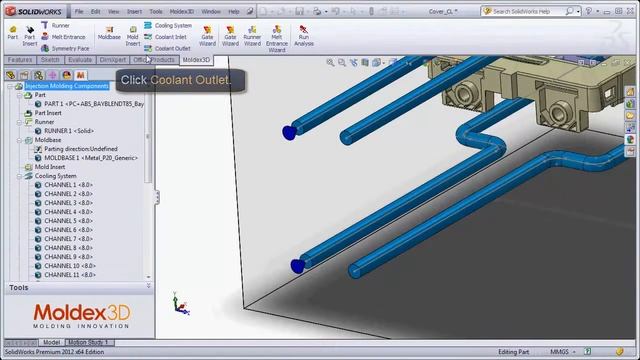Open the Appearances task pane icon
Screen dimensions: 640x360
pos(630,140)
